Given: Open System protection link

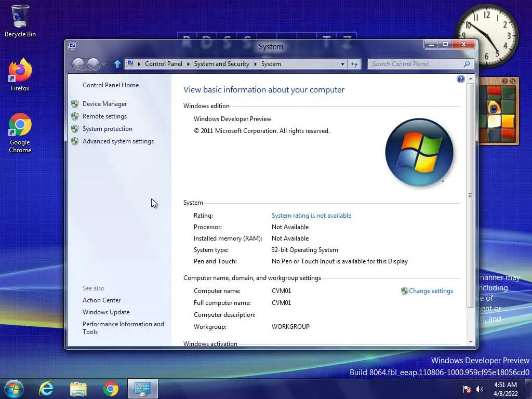Looking at the screenshot, I should (x=107, y=129).
